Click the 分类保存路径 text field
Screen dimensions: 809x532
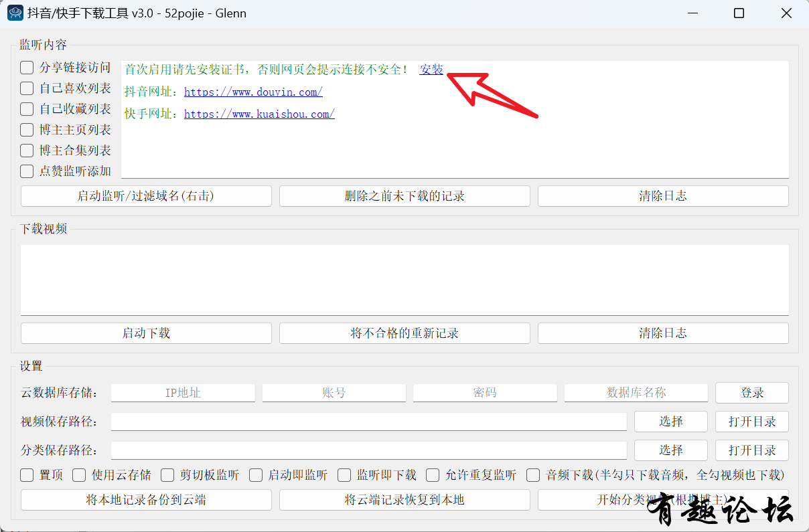point(369,450)
